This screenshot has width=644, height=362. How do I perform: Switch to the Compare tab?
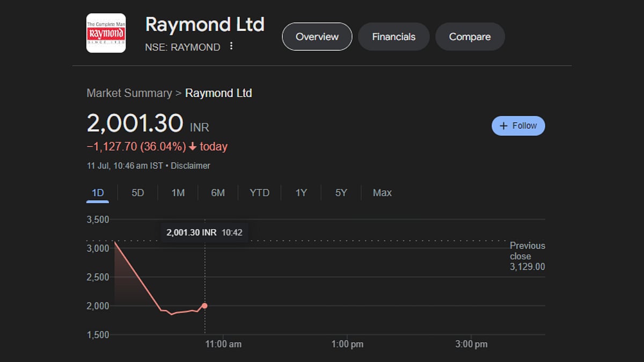click(470, 36)
